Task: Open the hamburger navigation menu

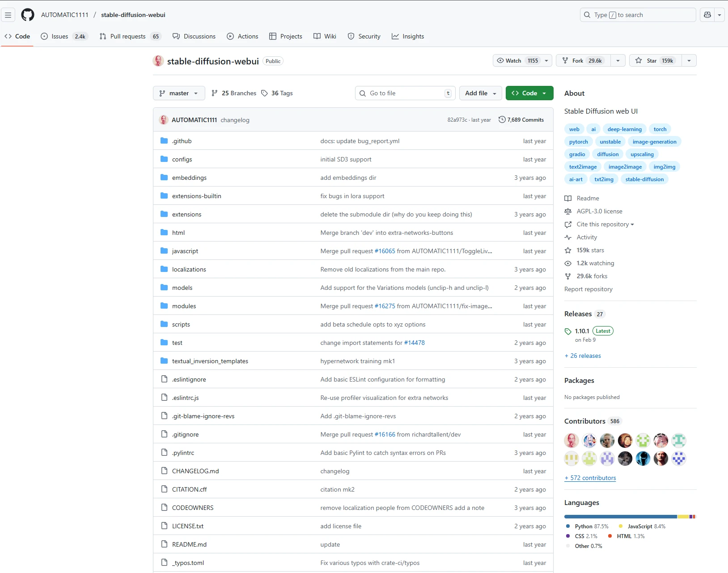Action: click(x=8, y=15)
